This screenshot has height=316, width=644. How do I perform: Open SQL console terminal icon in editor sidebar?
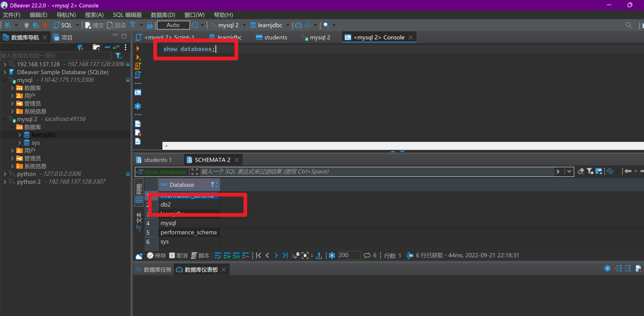(138, 93)
